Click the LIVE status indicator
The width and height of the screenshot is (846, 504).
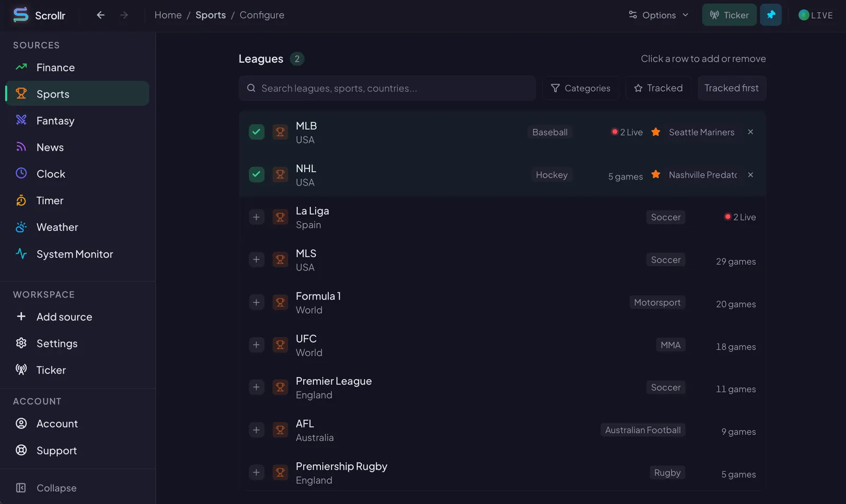816,15
